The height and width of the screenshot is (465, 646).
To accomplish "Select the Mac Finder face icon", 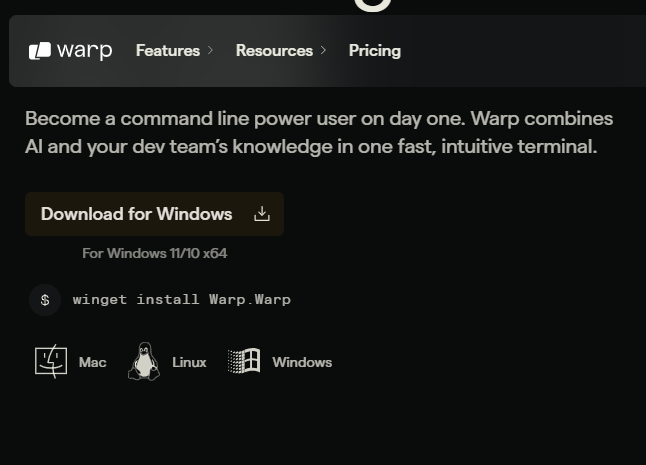I will [x=51, y=362].
